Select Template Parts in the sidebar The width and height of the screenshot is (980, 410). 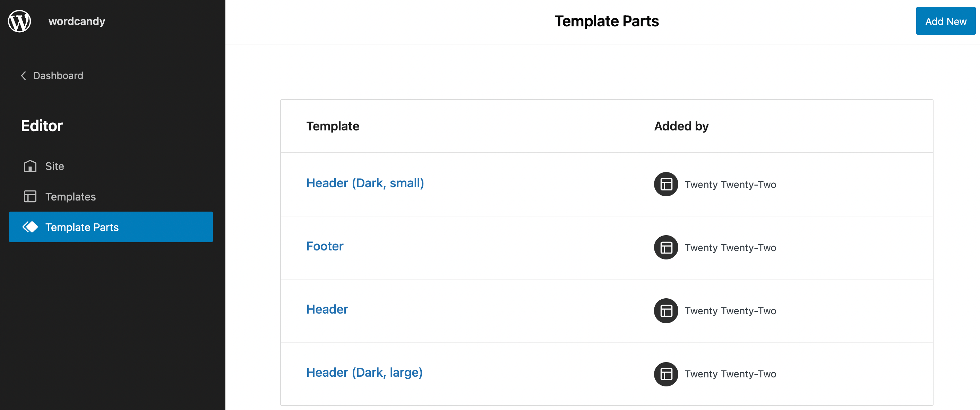pyautogui.click(x=82, y=227)
